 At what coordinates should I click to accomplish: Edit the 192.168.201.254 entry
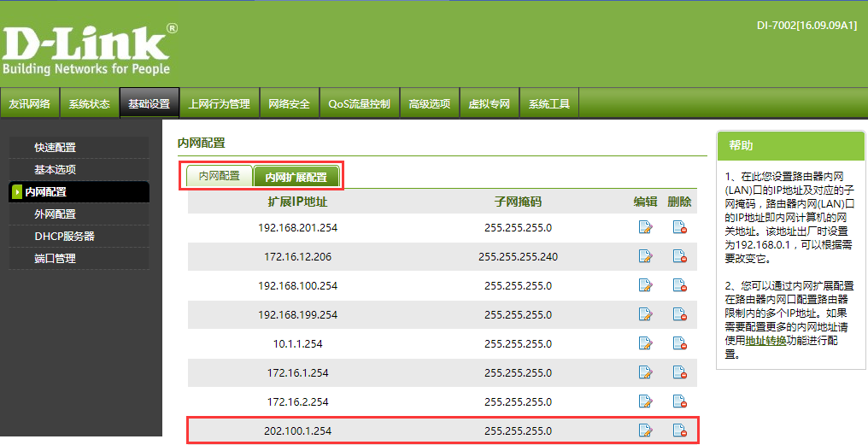coord(646,227)
